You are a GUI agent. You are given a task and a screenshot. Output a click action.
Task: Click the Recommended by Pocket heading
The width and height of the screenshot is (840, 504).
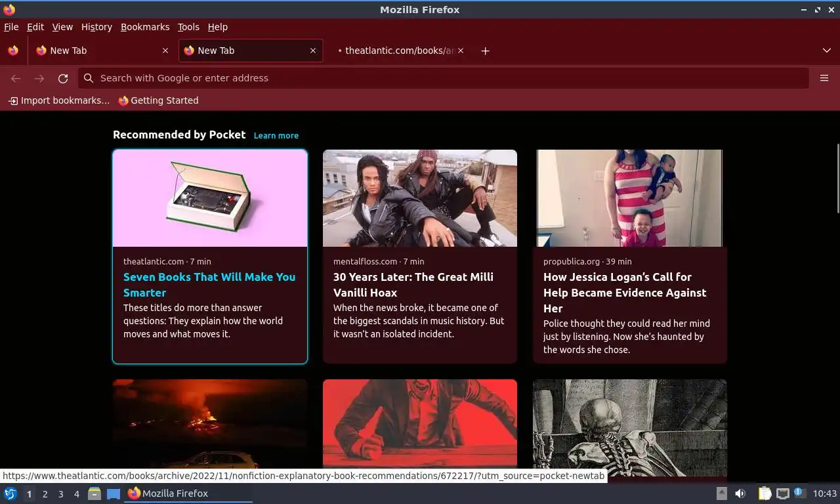[179, 135]
